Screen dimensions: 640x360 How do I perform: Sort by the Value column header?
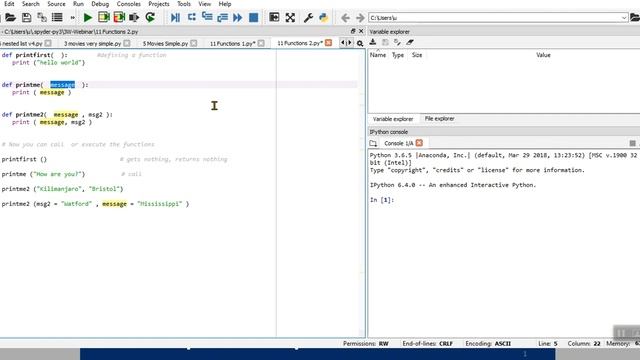(x=543, y=55)
